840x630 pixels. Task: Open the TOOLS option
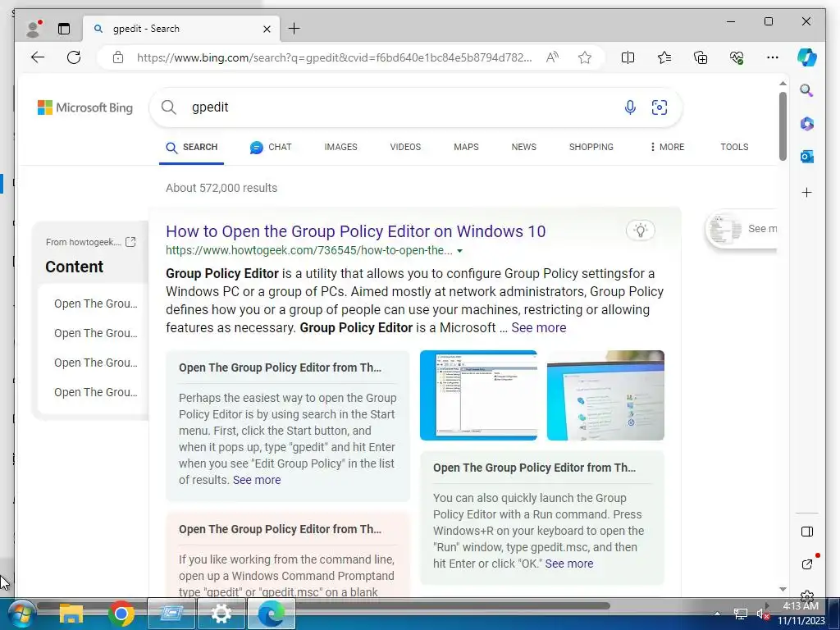pos(734,147)
